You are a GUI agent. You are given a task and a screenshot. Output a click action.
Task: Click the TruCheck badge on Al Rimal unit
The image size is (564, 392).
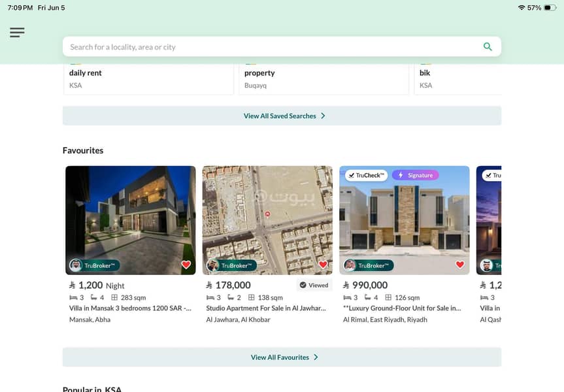[x=366, y=175]
